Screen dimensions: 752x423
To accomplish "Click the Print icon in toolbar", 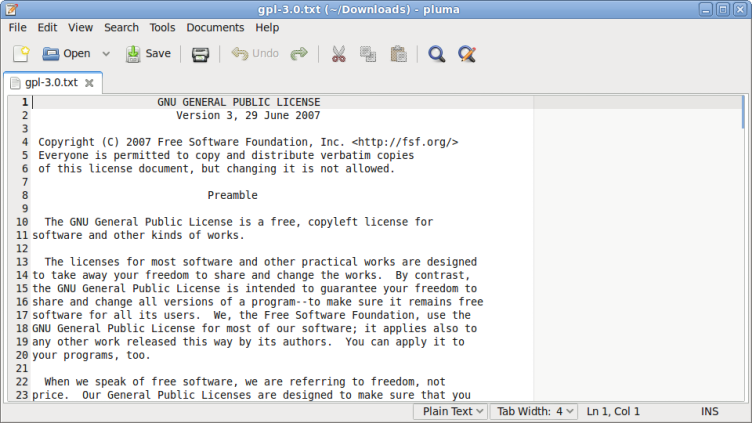I will coord(200,54).
